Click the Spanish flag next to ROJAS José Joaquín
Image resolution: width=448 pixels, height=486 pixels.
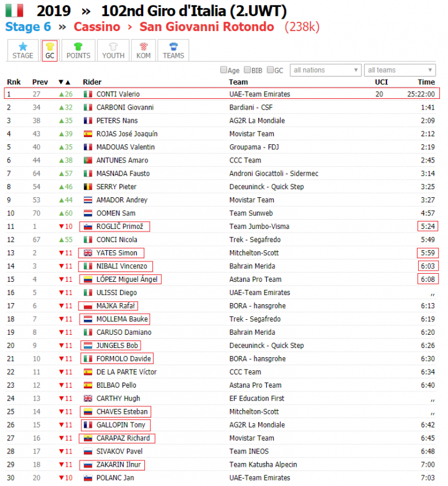pyautogui.click(x=88, y=134)
